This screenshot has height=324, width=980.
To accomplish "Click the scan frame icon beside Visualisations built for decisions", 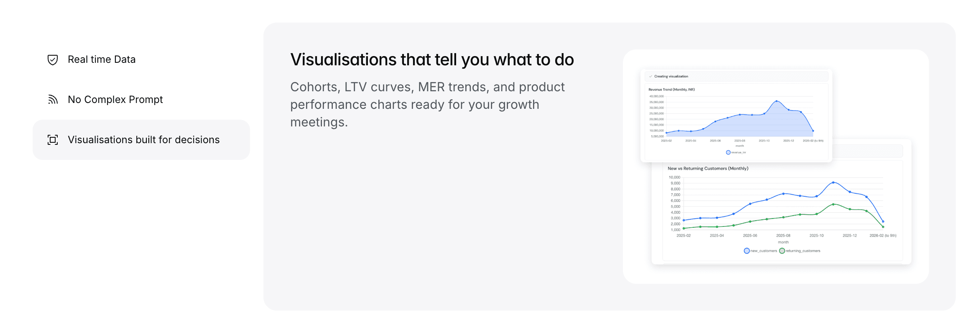I will tap(53, 140).
